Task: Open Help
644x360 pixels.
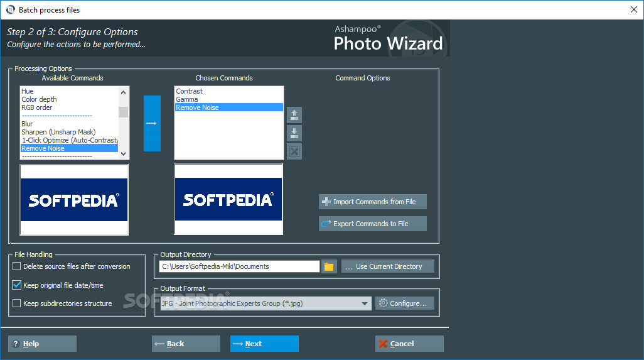Action: (x=42, y=344)
